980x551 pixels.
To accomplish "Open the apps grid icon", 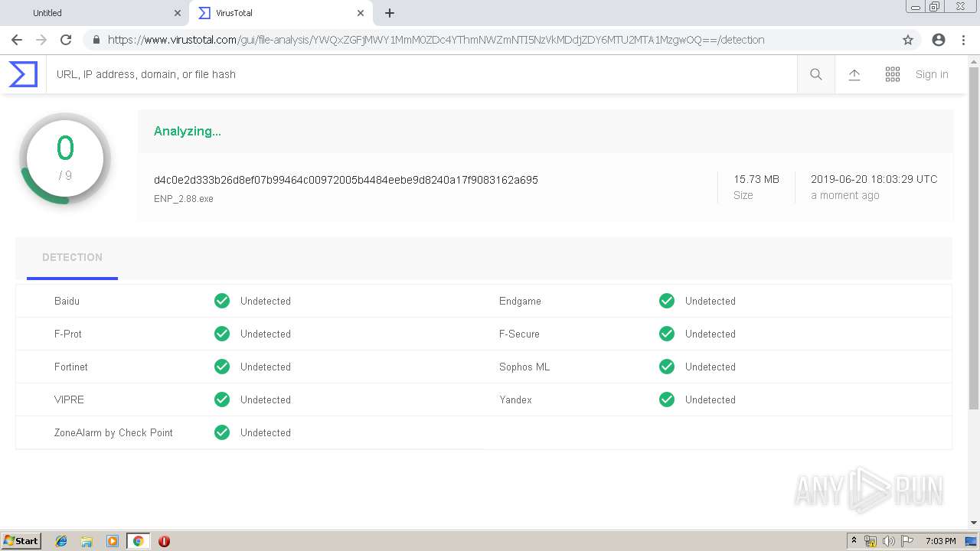I will [893, 74].
